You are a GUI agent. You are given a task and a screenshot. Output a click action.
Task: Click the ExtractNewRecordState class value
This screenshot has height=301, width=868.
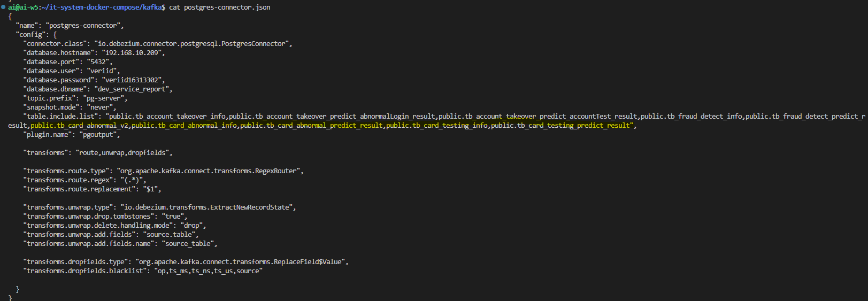[x=208, y=207]
